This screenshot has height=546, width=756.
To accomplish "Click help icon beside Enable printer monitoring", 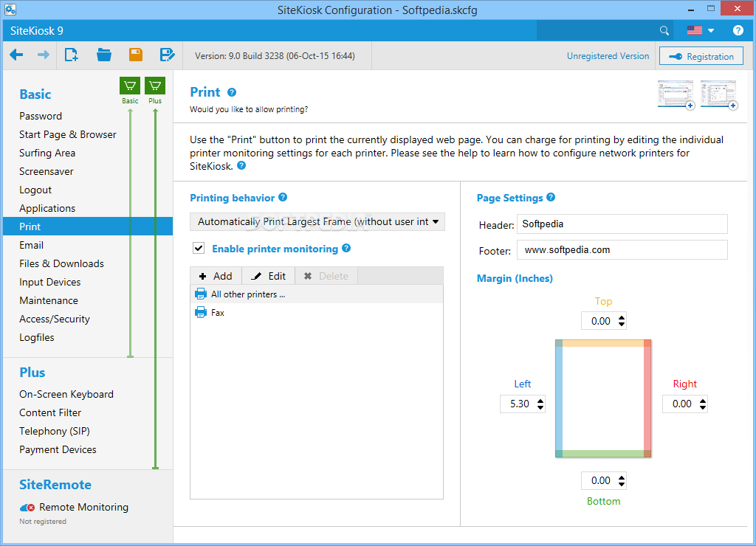I will point(346,248).
